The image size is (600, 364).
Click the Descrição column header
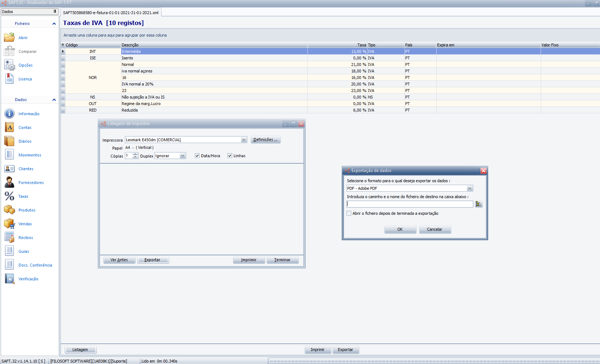tap(214, 45)
